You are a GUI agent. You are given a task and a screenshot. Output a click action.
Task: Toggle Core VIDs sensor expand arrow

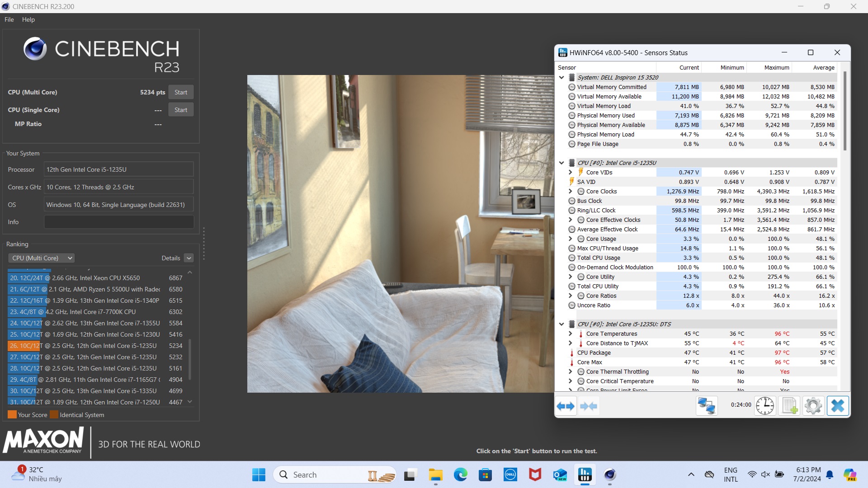coord(569,172)
